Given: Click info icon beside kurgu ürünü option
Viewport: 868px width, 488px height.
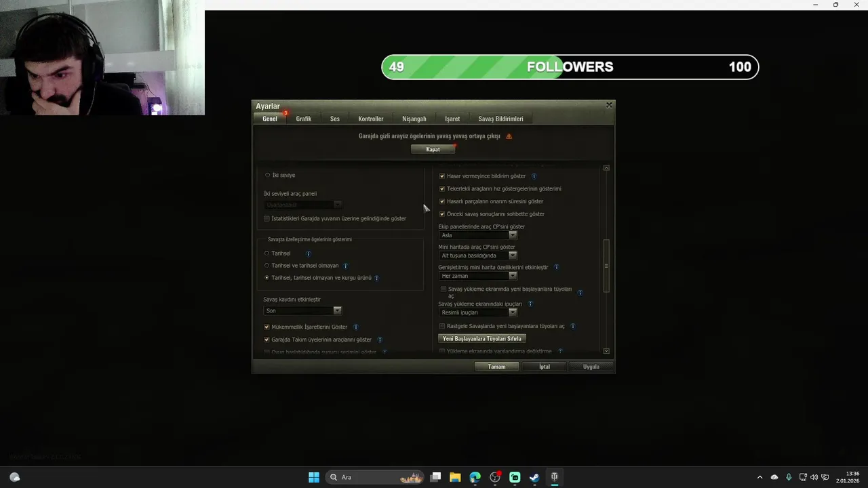Looking at the screenshot, I should click(377, 278).
